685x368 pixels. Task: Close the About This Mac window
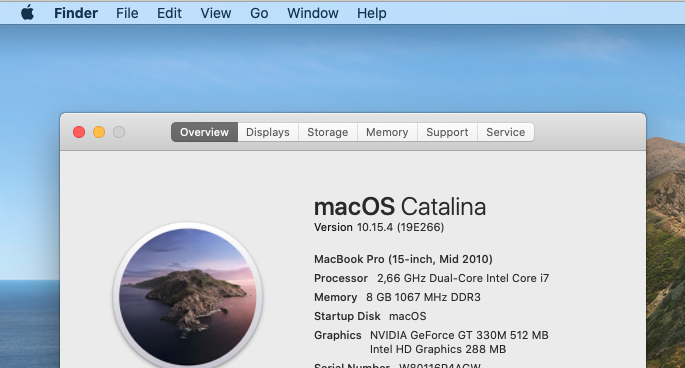pos(79,132)
